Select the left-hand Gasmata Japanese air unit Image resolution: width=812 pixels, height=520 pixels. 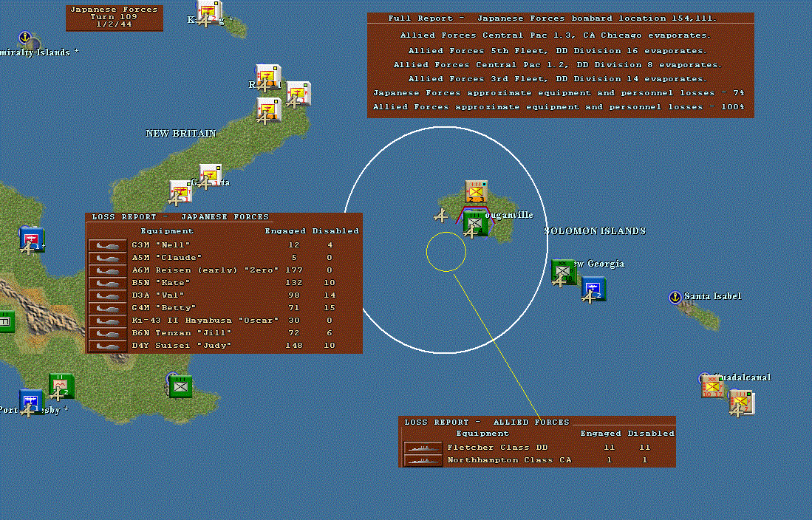pyautogui.click(x=181, y=192)
